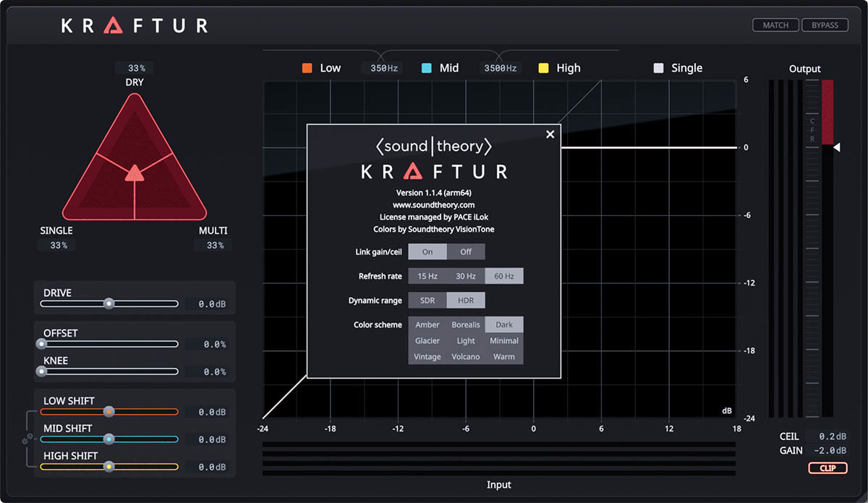Image resolution: width=868 pixels, height=503 pixels.
Task: Click the output ceiling marker arrow
Action: [x=837, y=148]
